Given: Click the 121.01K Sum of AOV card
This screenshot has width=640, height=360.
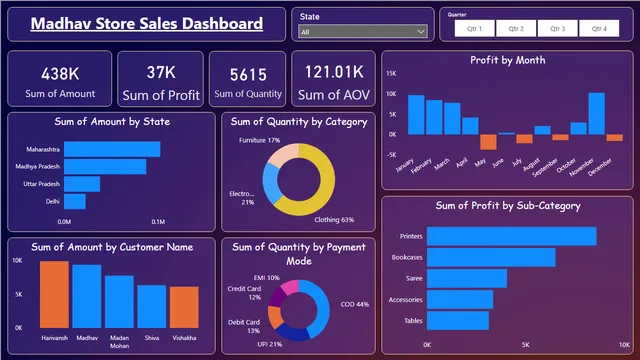Looking at the screenshot, I should pyautogui.click(x=333, y=79).
